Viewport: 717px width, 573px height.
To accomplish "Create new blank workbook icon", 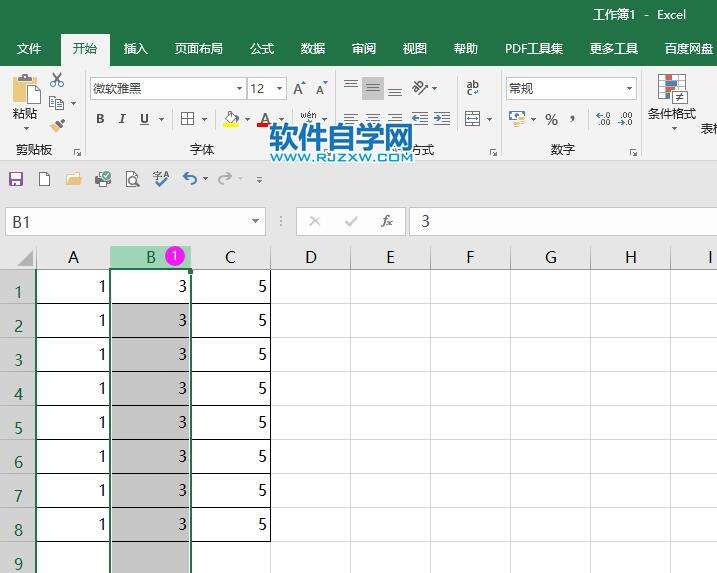I will coord(44,179).
